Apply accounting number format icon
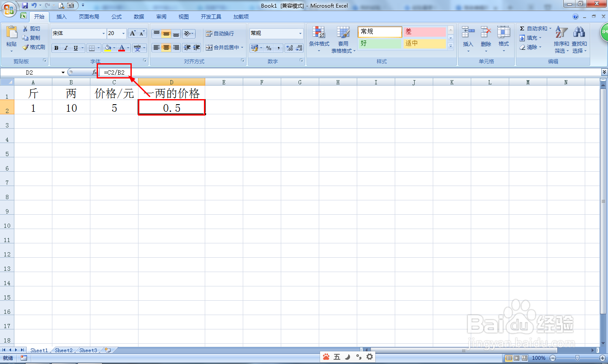608x364 pixels. 254,48
